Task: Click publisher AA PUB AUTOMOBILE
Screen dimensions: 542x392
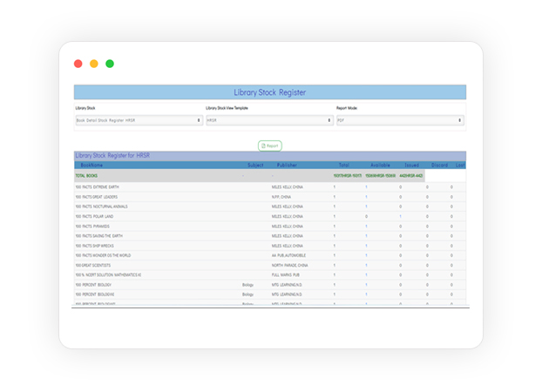Action: click(288, 255)
